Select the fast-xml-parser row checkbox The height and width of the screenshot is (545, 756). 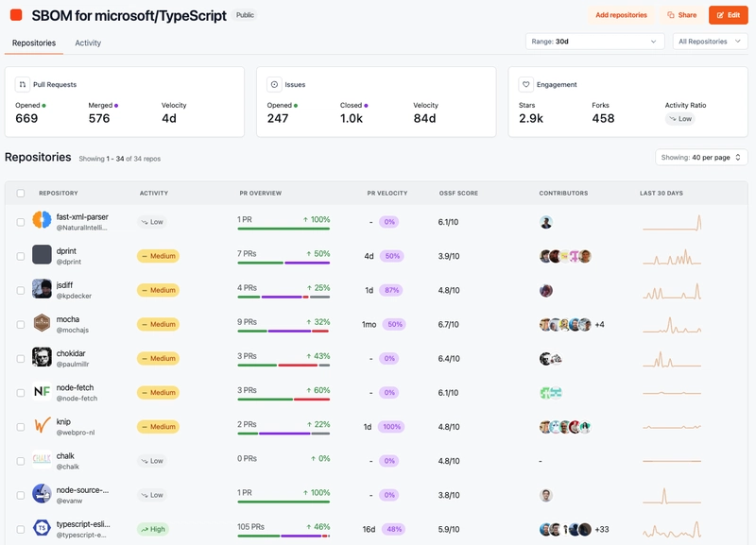pyautogui.click(x=20, y=222)
